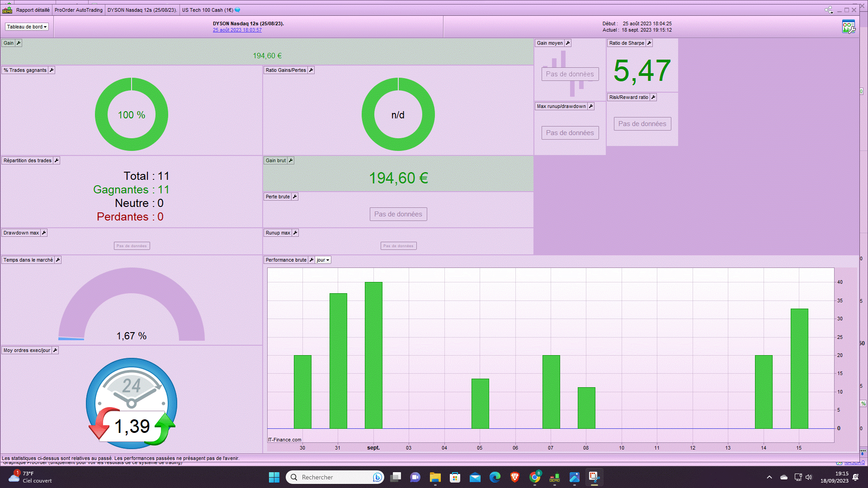Click Pas de données under Perte brute

tap(398, 214)
